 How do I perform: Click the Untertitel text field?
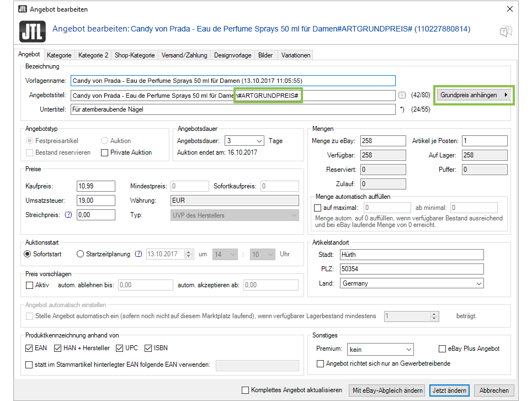(233, 109)
